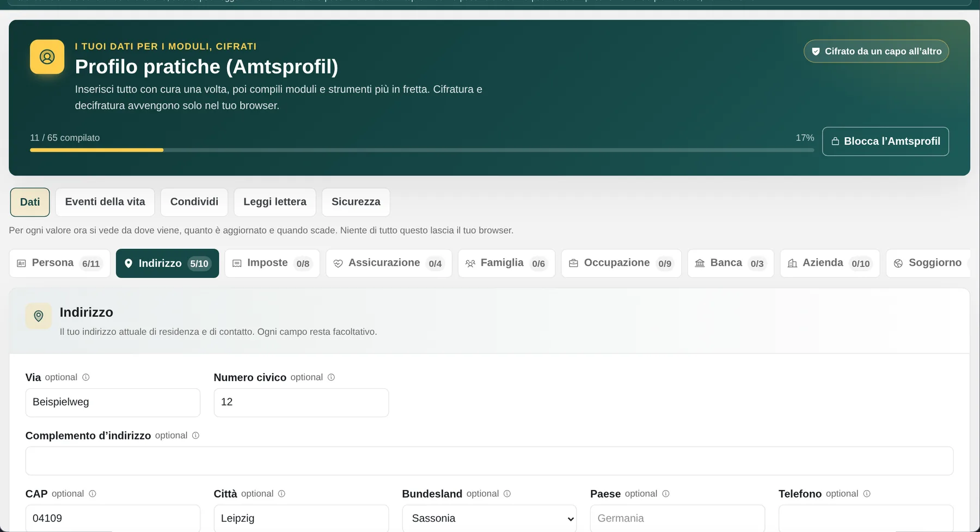Viewport: 980px width, 532px height.
Task: Click the Via field containing Beispielweg
Action: tap(113, 402)
